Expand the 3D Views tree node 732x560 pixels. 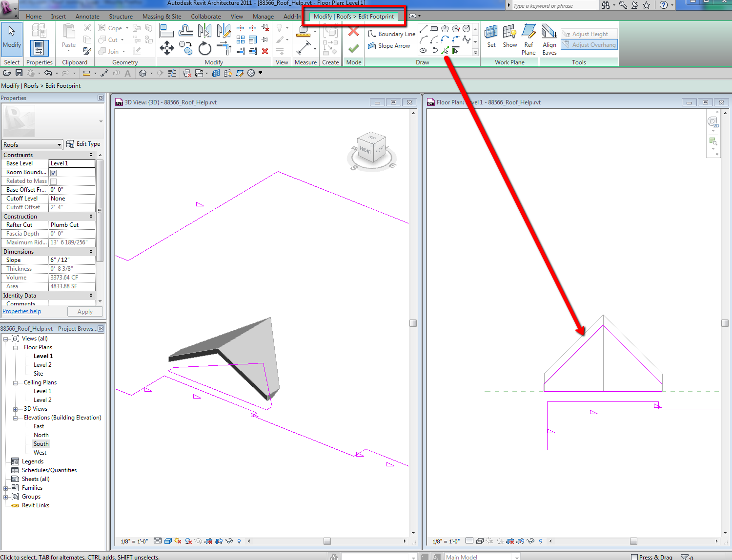pos(15,409)
